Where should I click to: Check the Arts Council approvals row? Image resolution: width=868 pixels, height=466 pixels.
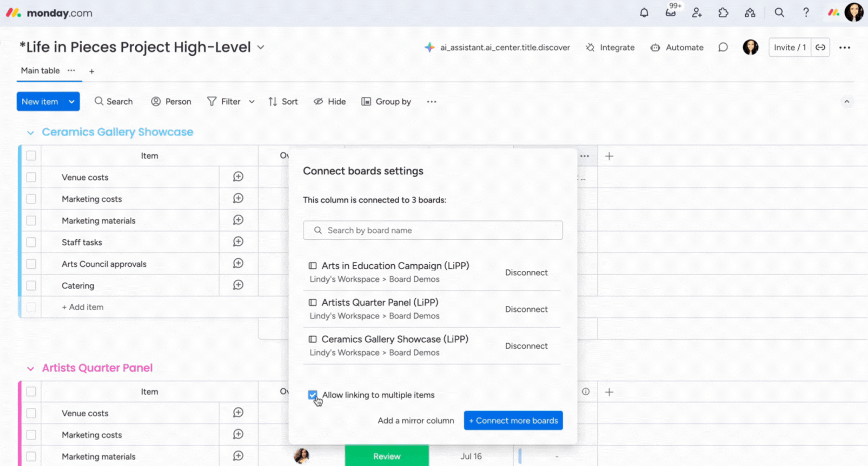click(x=31, y=264)
